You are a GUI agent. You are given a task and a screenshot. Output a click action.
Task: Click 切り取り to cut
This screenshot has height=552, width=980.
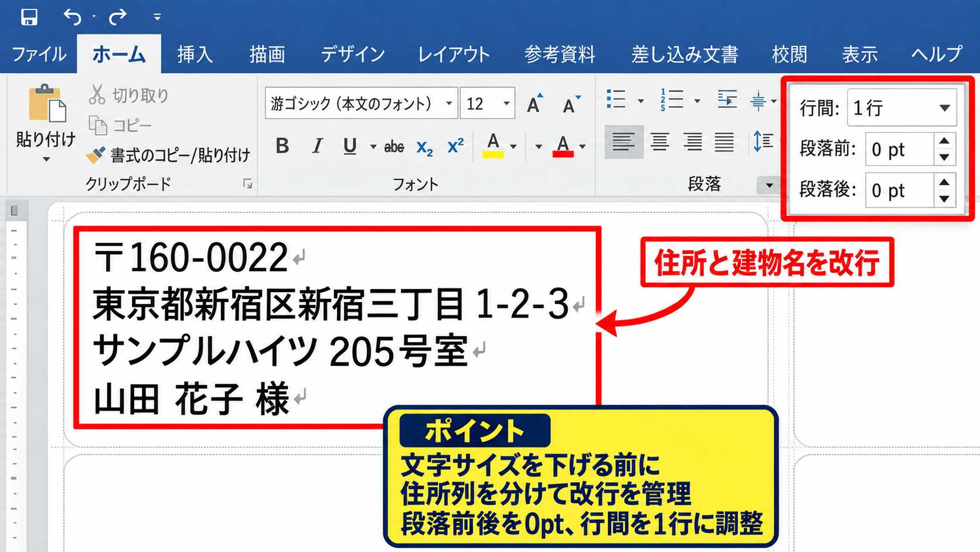(x=129, y=94)
